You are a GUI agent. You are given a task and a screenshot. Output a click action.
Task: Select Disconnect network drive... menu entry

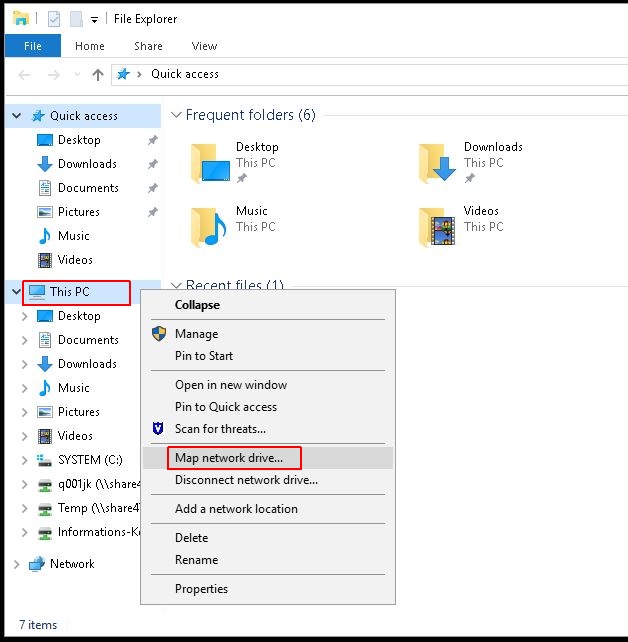(246, 480)
